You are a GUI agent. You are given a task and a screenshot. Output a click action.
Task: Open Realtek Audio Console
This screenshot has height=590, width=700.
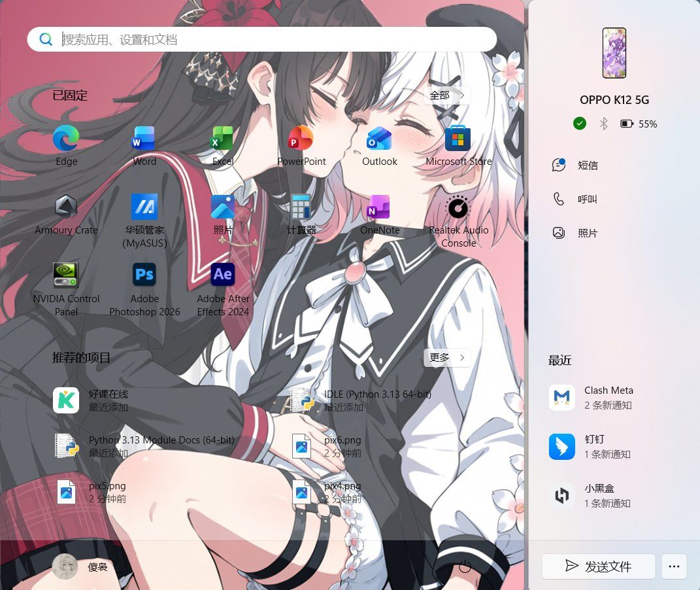[x=458, y=221]
